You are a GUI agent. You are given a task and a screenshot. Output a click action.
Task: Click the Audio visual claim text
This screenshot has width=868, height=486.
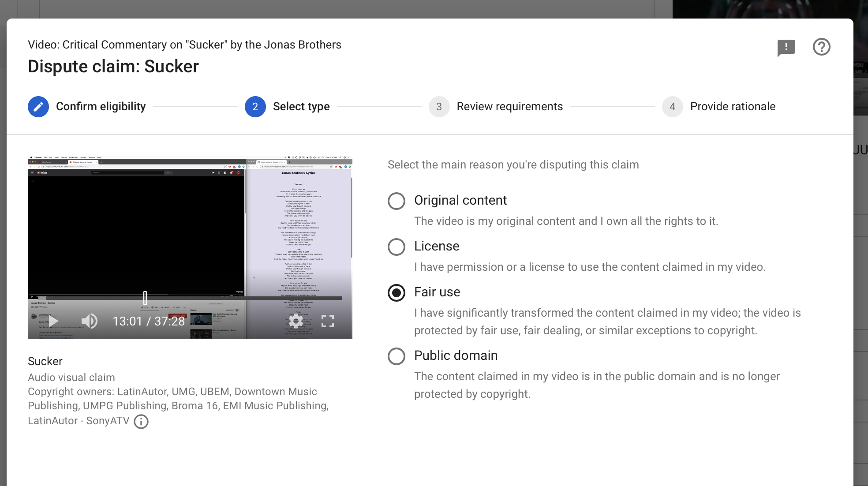pos(71,378)
